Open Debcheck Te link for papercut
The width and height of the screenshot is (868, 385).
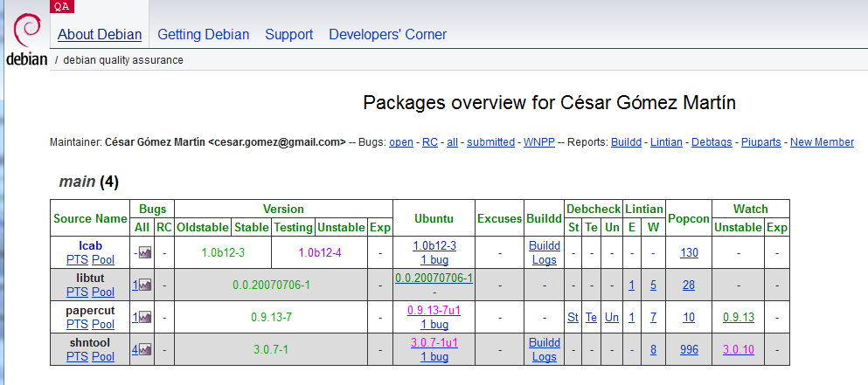[592, 317]
